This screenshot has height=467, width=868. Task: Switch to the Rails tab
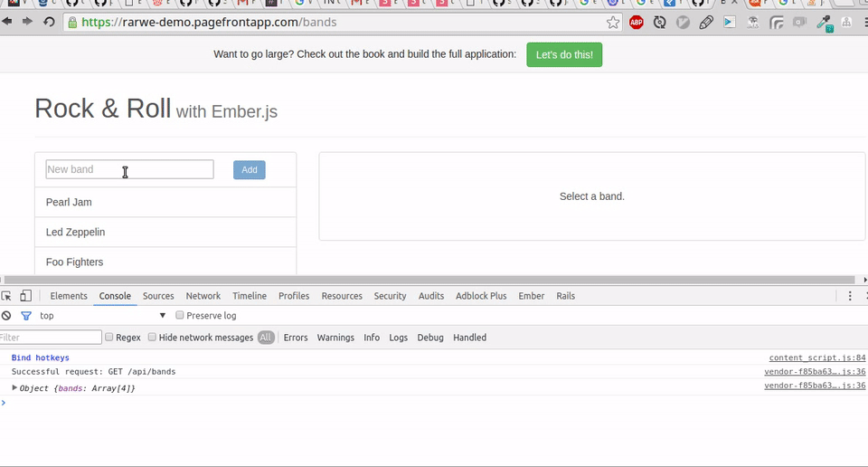[x=566, y=296]
